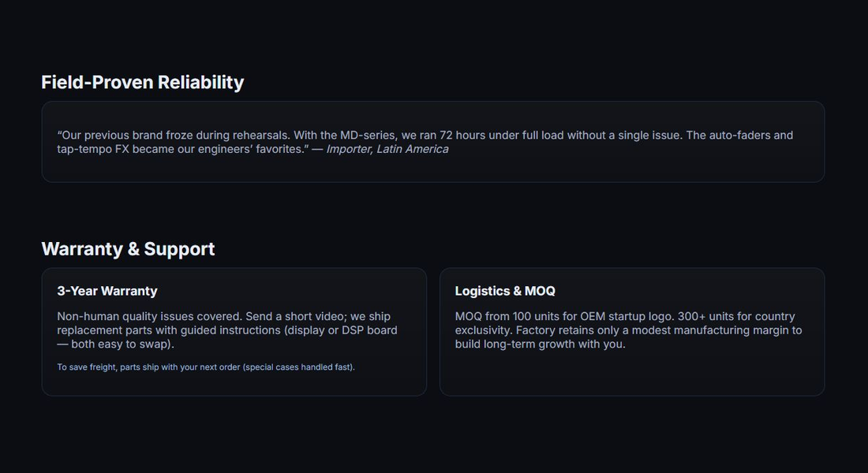Select the "Logistics & MOQ" card title
The height and width of the screenshot is (473, 868).
pyautogui.click(x=505, y=291)
